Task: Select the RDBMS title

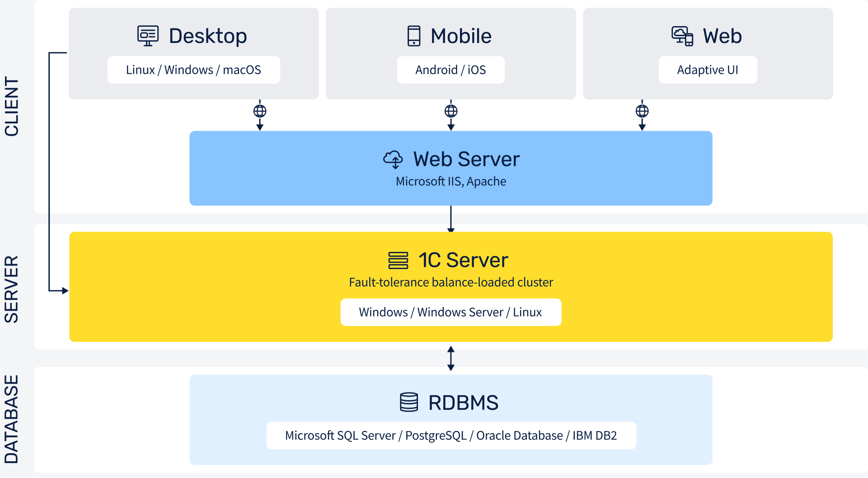Action: (x=463, y=402)
